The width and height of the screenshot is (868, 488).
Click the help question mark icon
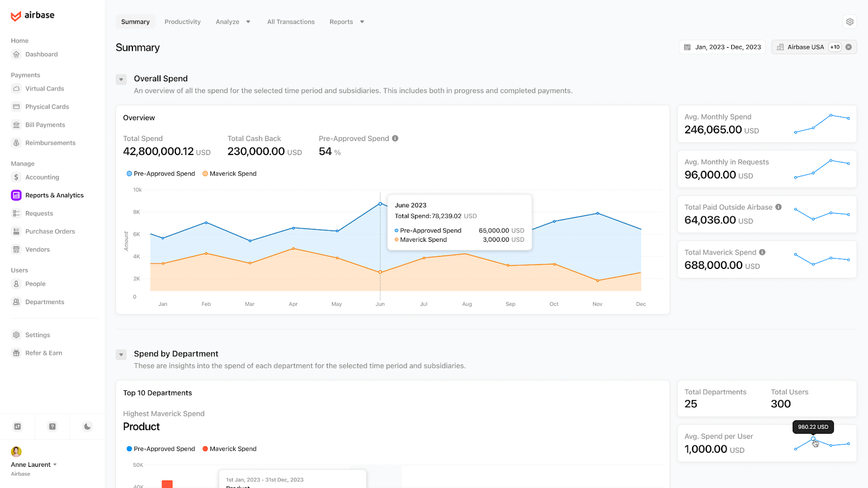(53, 427)
